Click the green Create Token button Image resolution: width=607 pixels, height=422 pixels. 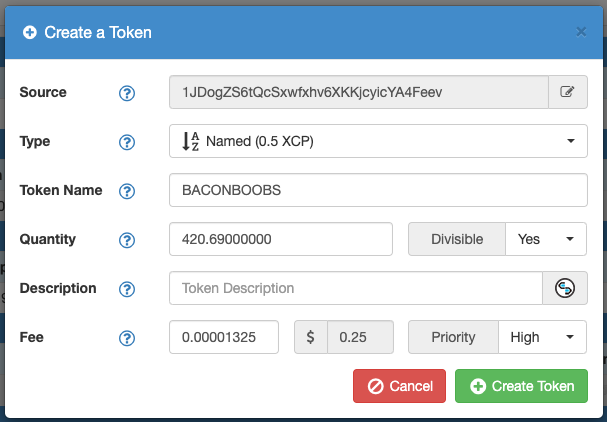point(521,386)
